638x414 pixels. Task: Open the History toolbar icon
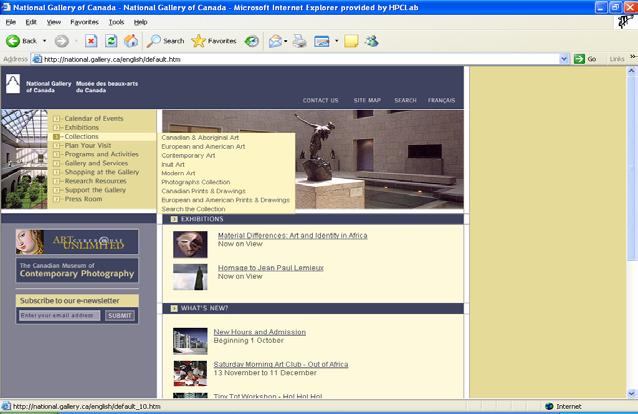click(251, 41)
